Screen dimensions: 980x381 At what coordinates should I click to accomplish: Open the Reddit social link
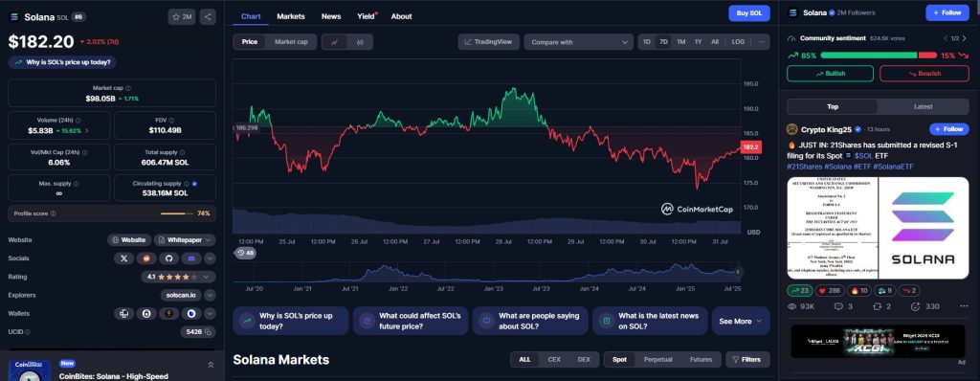(x=145, y=258)
